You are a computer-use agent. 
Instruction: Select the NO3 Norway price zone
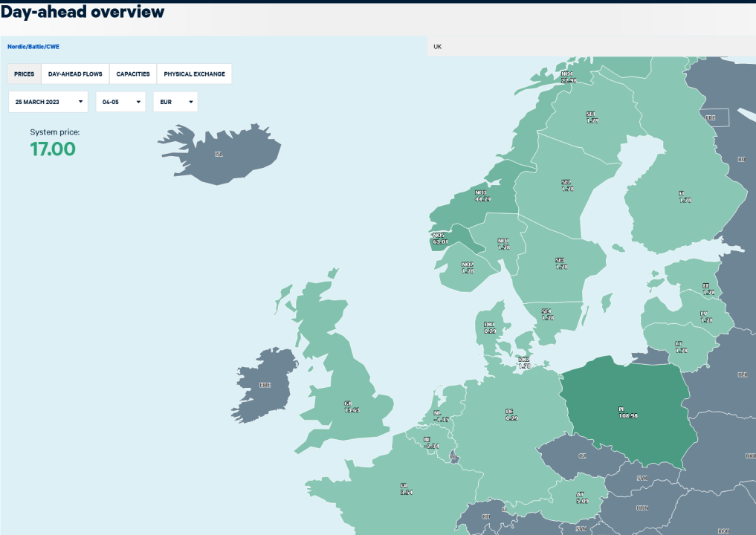tap(482, 195)
